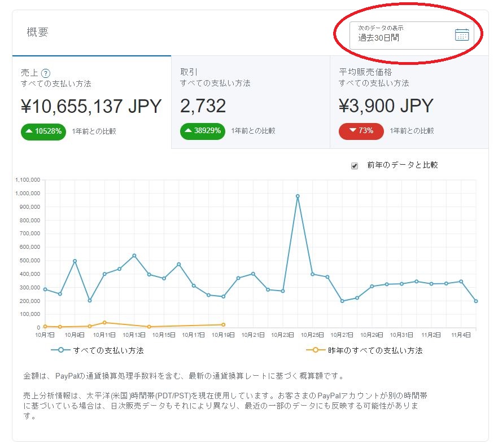
Task: Toggle the 昨年のすべての支払い方法 legend entry
Action: (x=364, y=350)
